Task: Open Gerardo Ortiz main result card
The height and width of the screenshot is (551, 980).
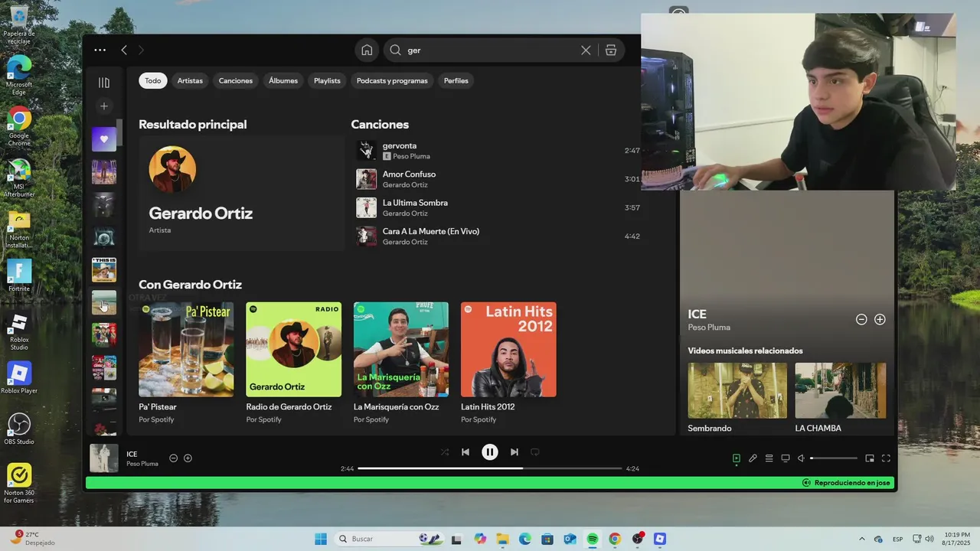Action: (241, 194)
